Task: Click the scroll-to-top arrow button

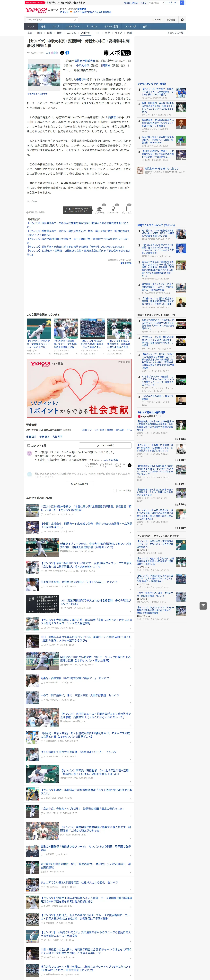Action: coord(203,606)
